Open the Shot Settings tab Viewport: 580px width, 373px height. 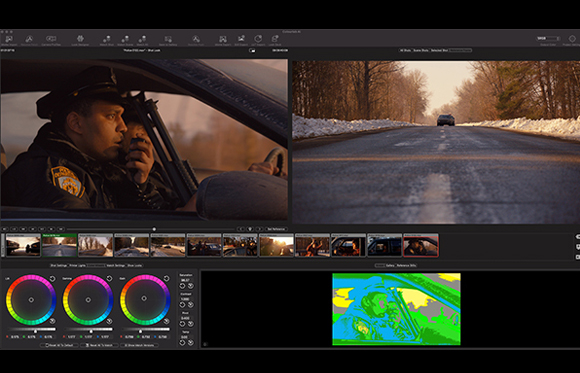point(59,265)
